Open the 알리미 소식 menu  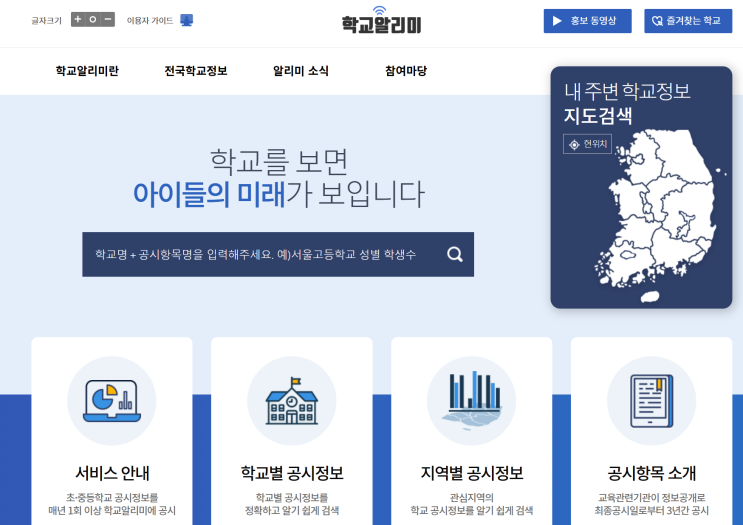point(301,71)
